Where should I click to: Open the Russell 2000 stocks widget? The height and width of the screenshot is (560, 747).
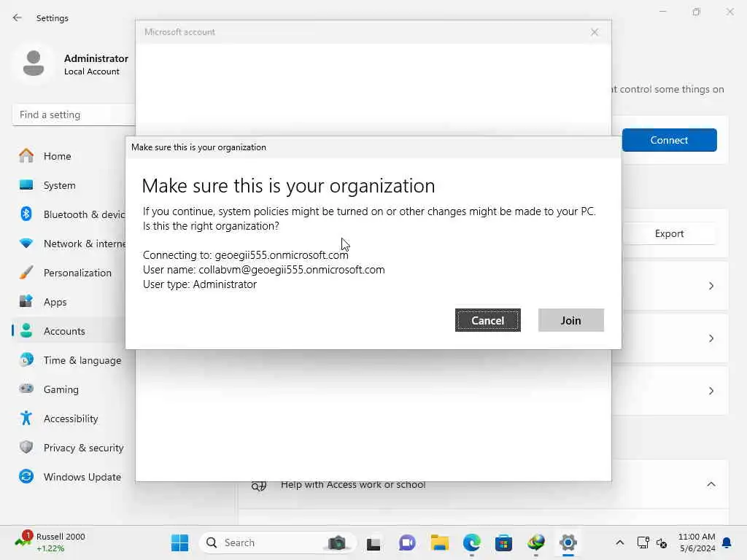click(50, 542)
